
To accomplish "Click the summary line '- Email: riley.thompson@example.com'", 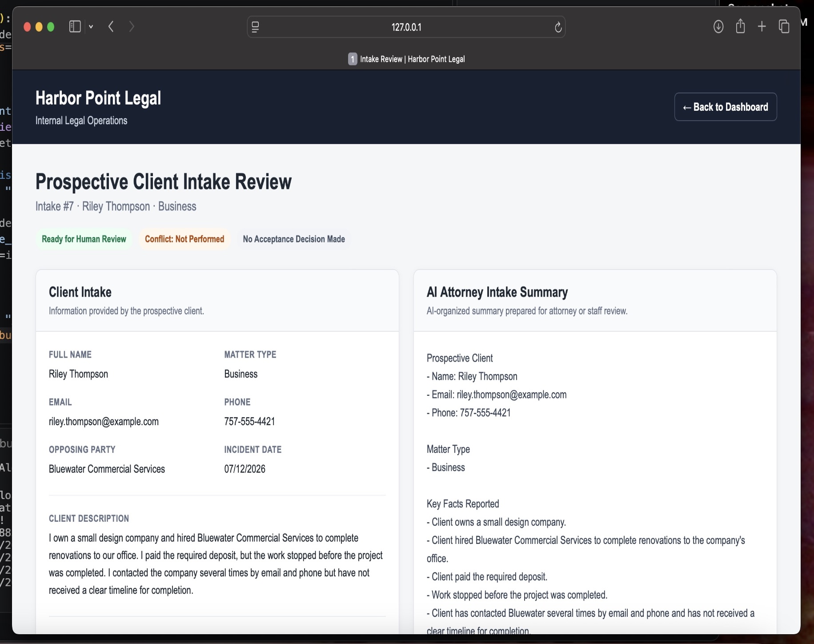I will (497, 395).
